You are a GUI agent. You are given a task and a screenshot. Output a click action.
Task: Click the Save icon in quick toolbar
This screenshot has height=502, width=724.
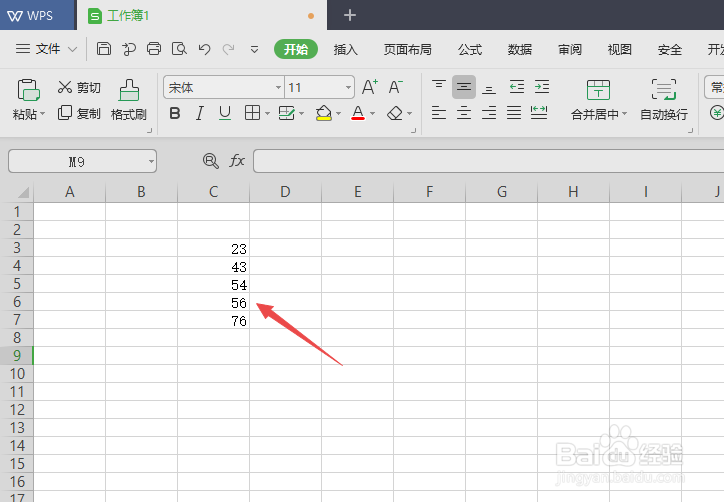point(104,48)
